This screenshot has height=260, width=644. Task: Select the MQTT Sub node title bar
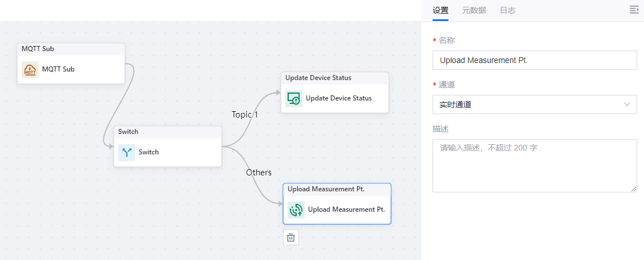coord(71,49)
